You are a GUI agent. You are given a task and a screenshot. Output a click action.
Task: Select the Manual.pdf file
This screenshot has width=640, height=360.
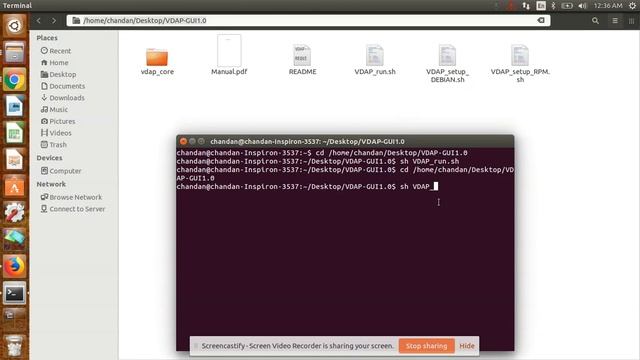[229, 55]
